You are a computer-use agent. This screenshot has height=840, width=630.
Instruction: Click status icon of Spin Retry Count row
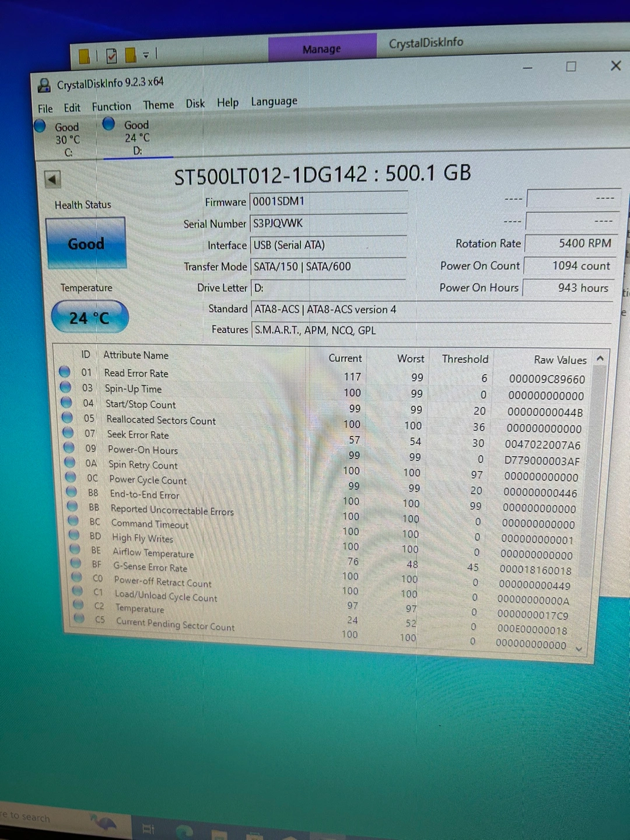tap(70, 462)
